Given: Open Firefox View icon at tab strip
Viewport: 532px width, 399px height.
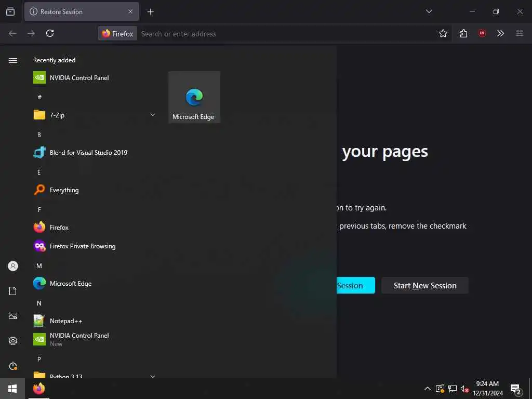Looking at the screenshot, I should click(x=10, y=11).
